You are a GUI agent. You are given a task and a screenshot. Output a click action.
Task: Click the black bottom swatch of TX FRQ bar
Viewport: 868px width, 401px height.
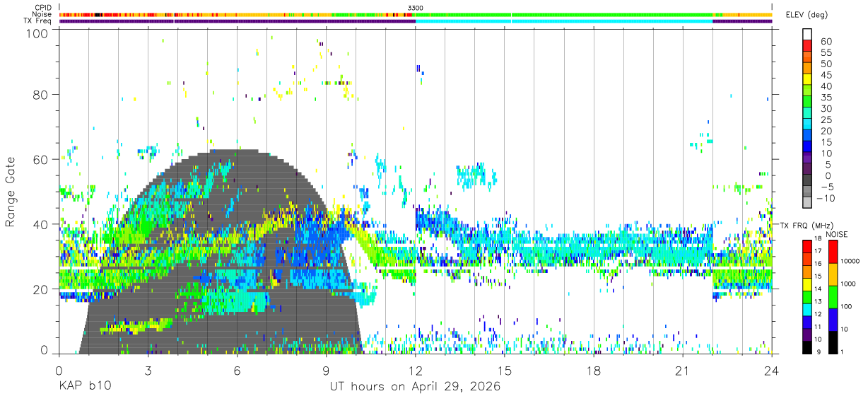click(807, 347)
